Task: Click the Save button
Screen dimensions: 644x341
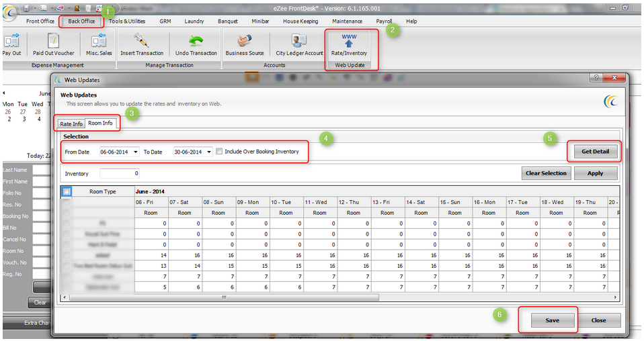Action: click(552, 320)
